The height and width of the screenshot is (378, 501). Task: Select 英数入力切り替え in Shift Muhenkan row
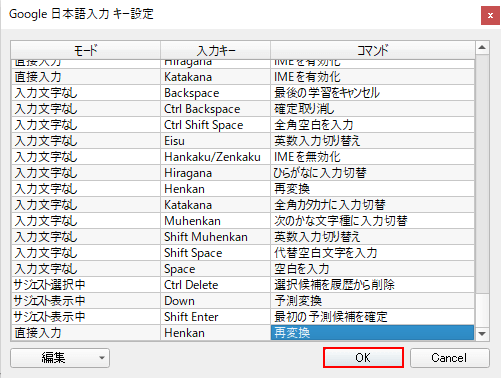tap(372, 237)
